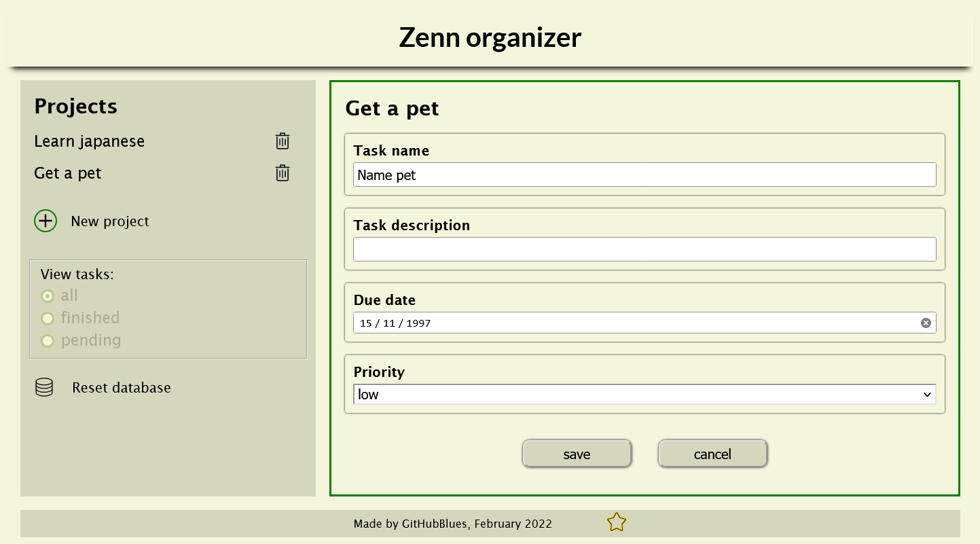Click inside the Task description field
Image resolution: width=980 pixels, height=544 pixels.
coord(644,249)
